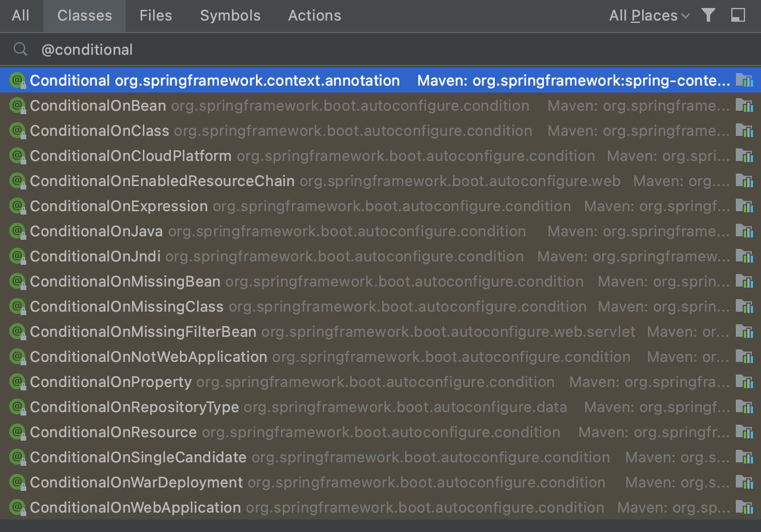Open results in Find tool window icon

coord(738,15)
